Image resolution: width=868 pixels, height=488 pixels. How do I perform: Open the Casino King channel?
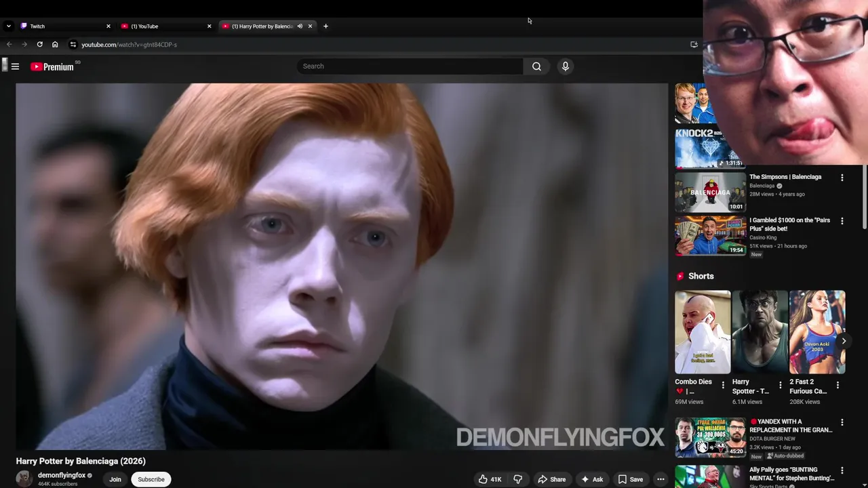click(763, 237)
